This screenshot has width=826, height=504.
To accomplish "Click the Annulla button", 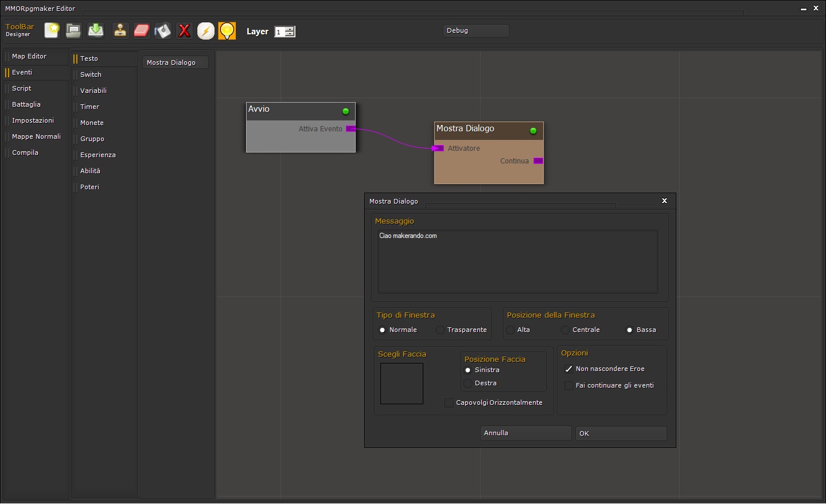I will coord(526,433).
